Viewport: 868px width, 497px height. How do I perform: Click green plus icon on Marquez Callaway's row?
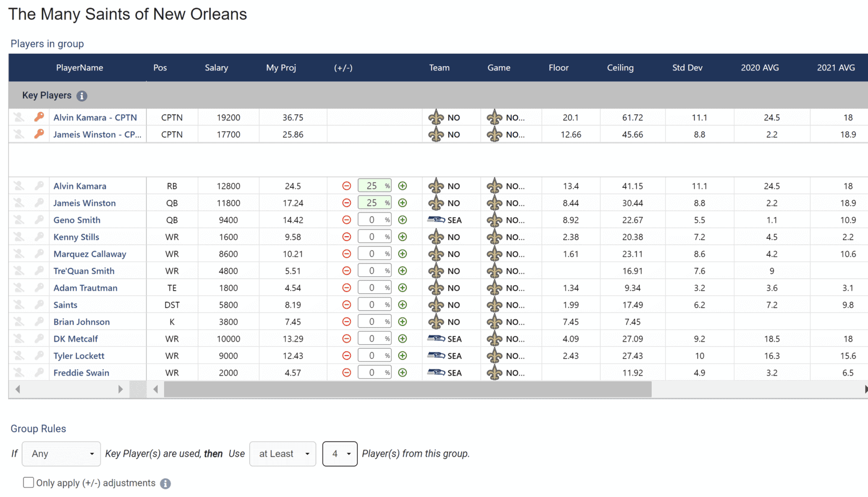click(403, 253)
